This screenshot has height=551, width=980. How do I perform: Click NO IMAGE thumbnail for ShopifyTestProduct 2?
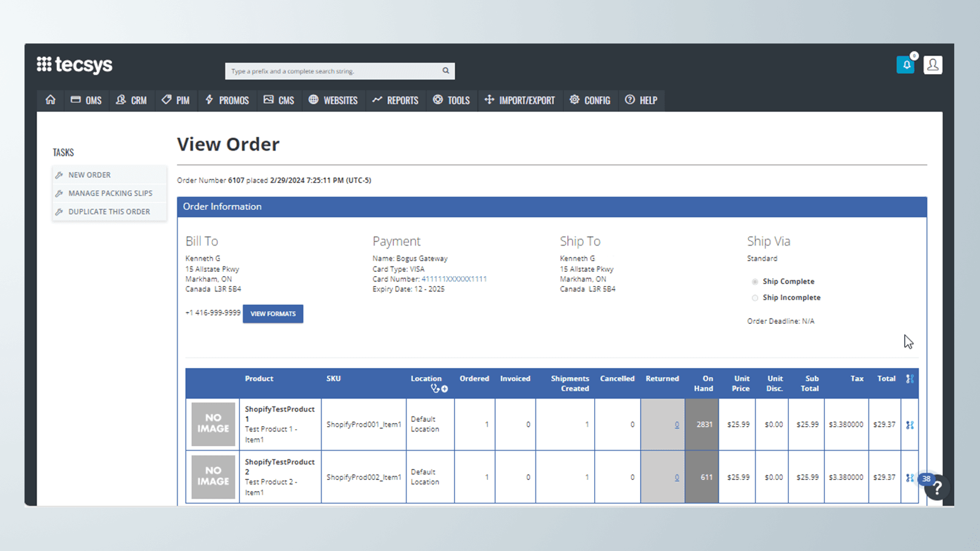(213, 477)
